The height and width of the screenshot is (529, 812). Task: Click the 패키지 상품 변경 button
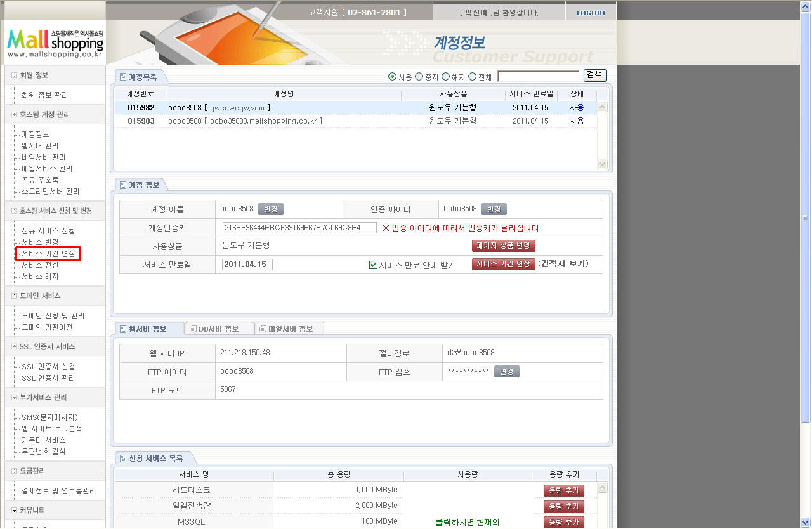(x=503, y=246)
